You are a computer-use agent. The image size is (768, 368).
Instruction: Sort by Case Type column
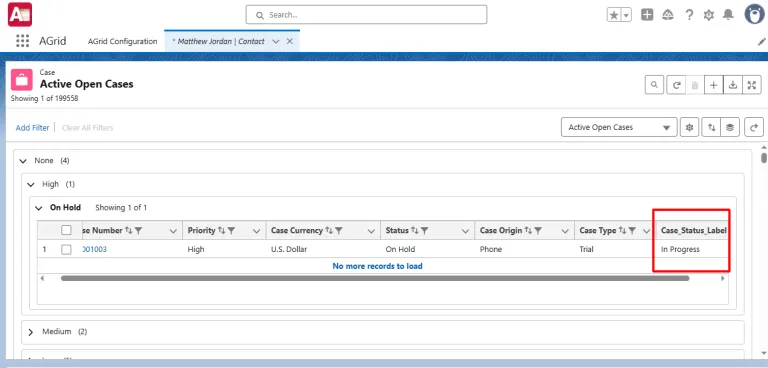[x=622, y=230]
